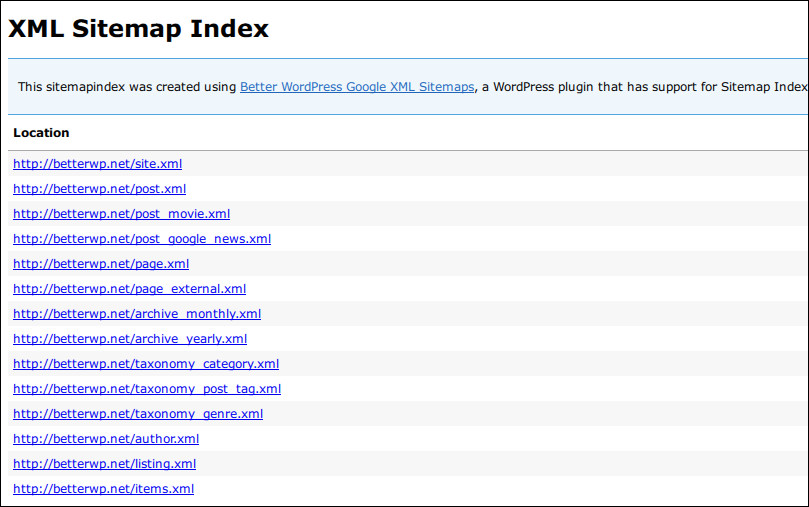Screen dimensions: 809x507
Task: Click the 'This sitemapindex was created using' text
Action: (x=127, y=87)
